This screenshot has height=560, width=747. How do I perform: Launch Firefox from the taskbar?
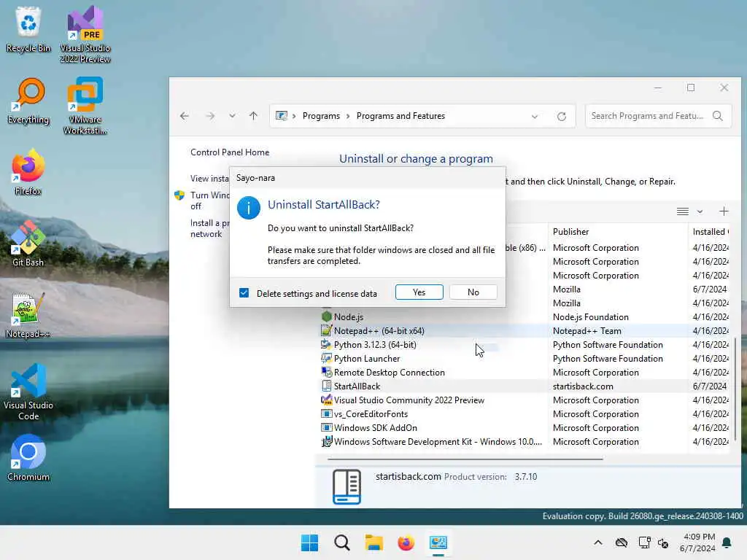tap(406, 542)
